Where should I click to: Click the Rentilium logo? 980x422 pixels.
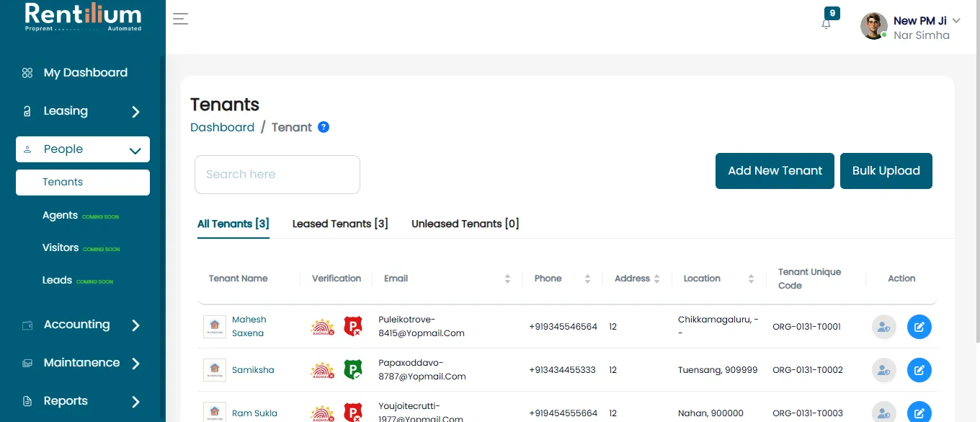pos(83,17)
